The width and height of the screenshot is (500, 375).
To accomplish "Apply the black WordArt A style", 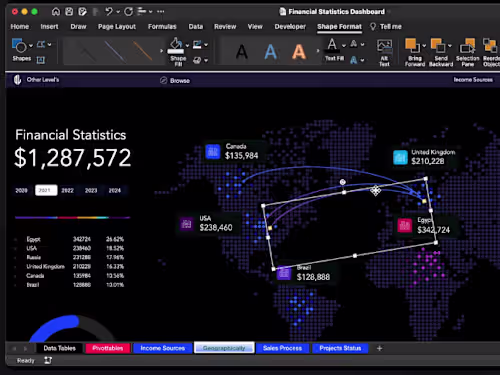I will [x=242, y=52].
